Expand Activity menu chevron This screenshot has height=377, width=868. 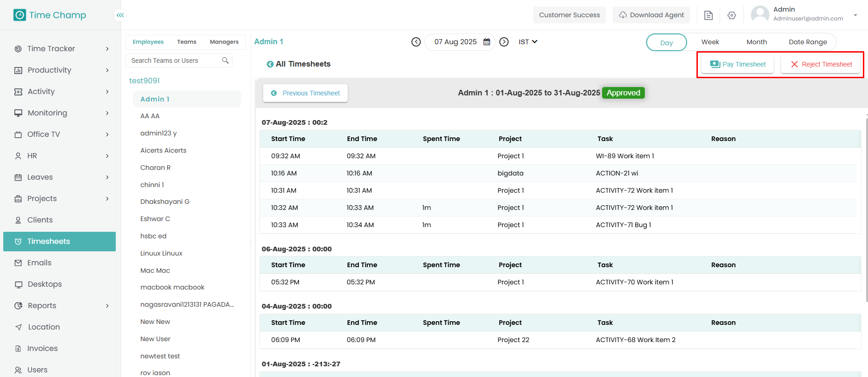(107, 92)
